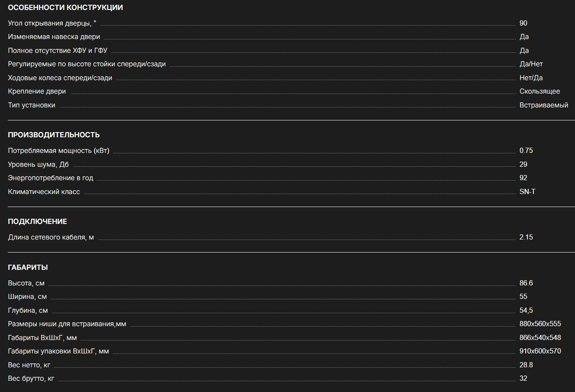Click the ОСОБЕННОСТИ КОНСТРУКЦИИ section heading

[x=65, y=7]
